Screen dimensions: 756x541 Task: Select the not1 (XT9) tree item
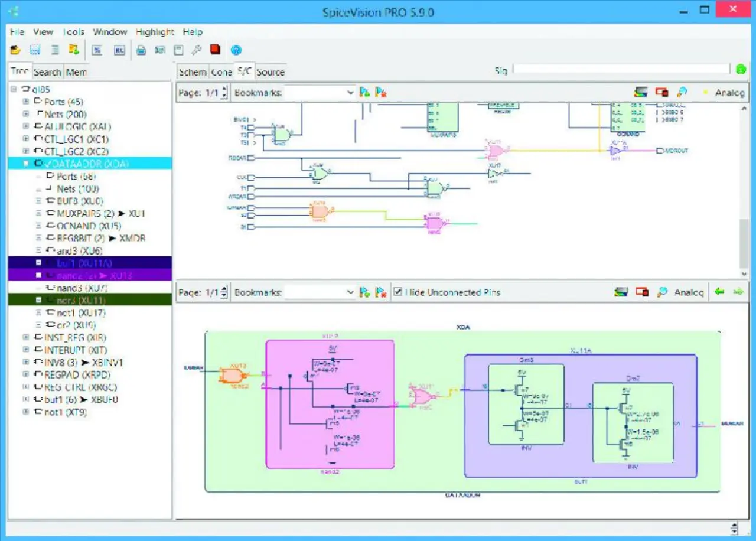pyautogui.click(x=66, y=412)
